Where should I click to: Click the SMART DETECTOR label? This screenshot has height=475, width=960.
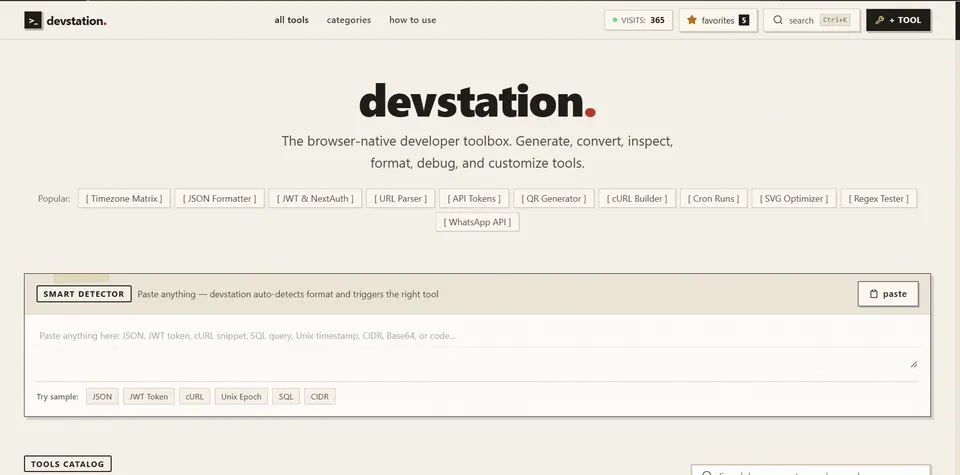tap(84, 294)
